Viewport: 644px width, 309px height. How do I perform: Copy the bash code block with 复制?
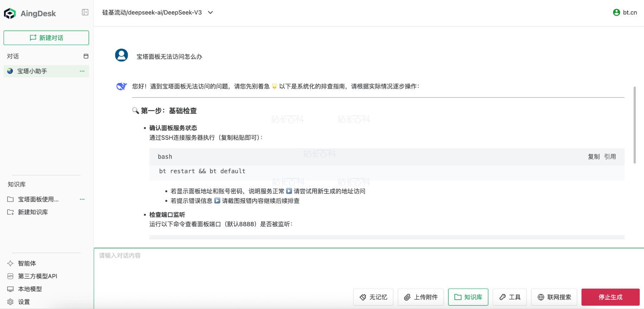tap(594, 157)
